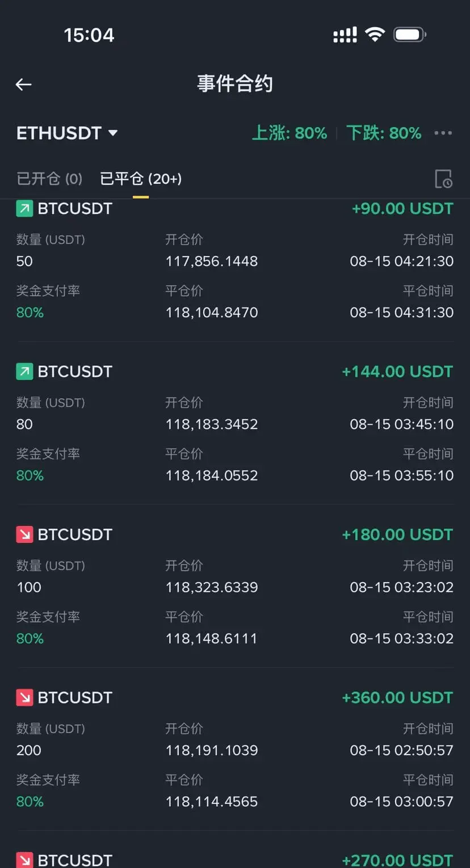Select the 已平仓 (20+) tab

(x=141, y=179)
